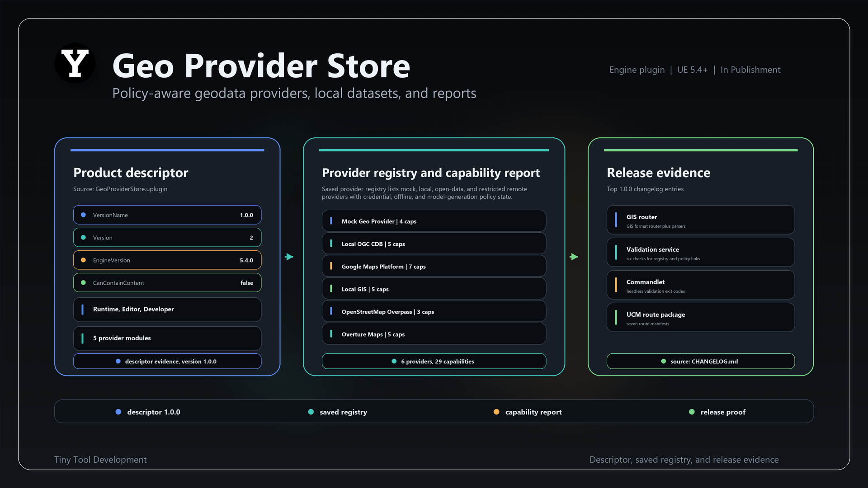Click blue dot beside descriptor 1.0.0
Image resolution: width=868 pixels, height=488 pixels.
(x=118, y=412)
